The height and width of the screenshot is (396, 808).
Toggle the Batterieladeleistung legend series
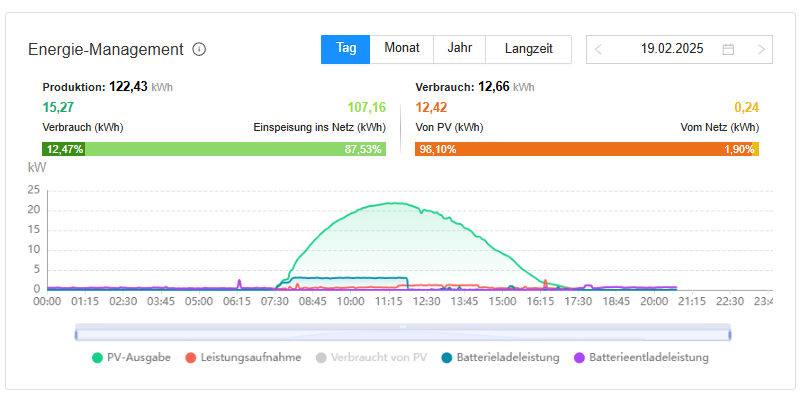coord(500,357)
